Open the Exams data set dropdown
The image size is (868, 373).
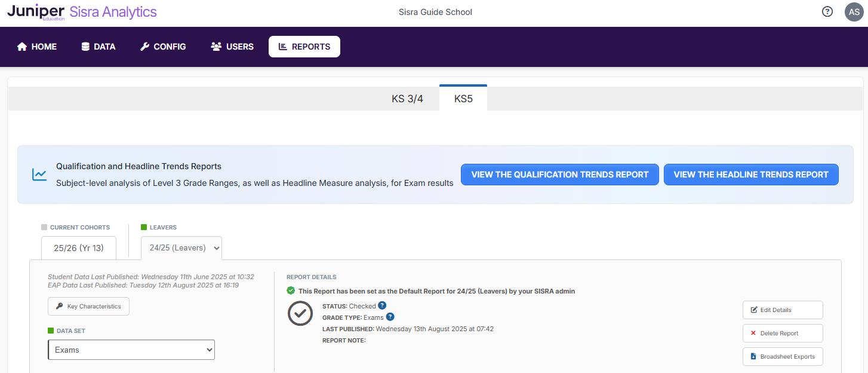[131, 350]
